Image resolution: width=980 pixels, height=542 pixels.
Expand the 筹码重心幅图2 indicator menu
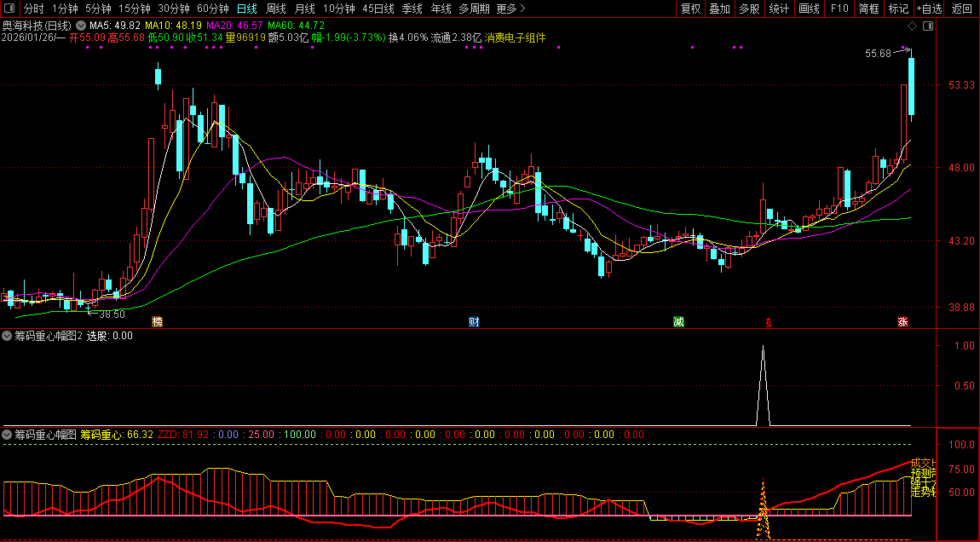click(x=8, y=336)
